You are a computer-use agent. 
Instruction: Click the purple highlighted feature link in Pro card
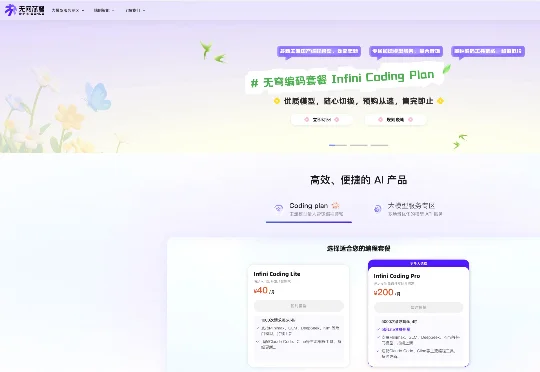396,329
